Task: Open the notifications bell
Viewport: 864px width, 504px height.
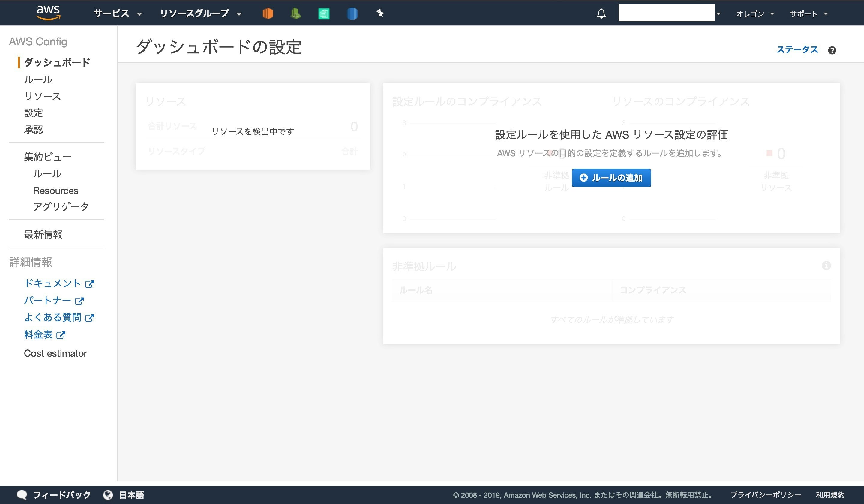Action: click(x=601, y=13)
